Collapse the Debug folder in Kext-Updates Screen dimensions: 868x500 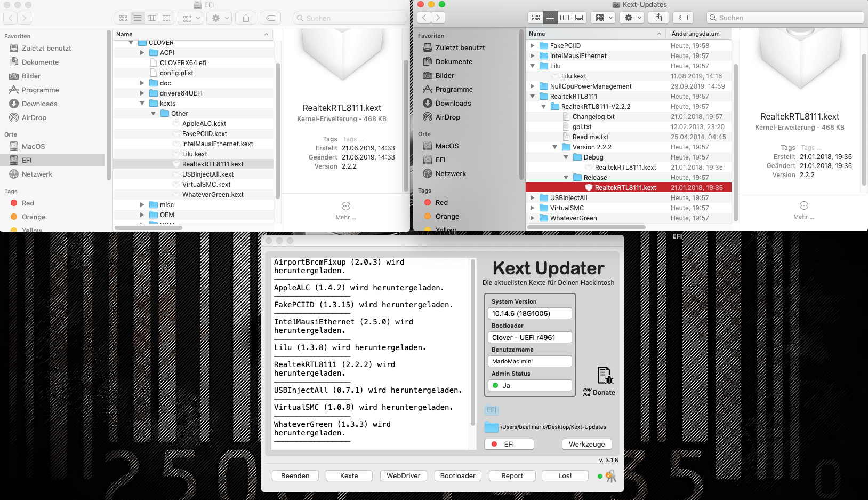point(566,157)
